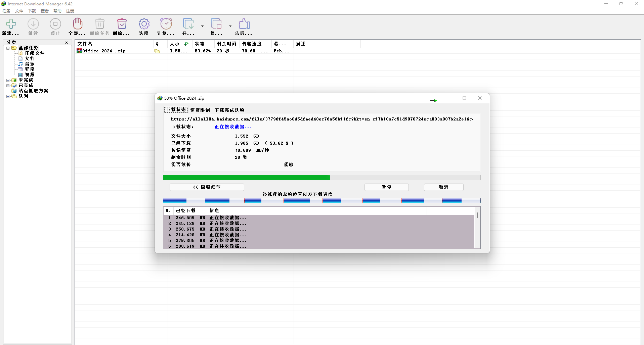Click the IDM logo in dialog title bar

click(160, 98)
